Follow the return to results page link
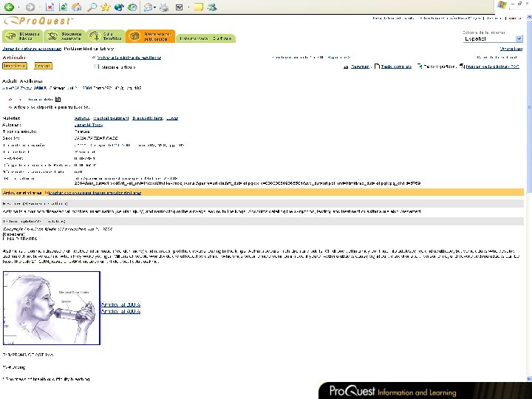The height and width of the screenshot is (399, 532). [x=129, y=58]
